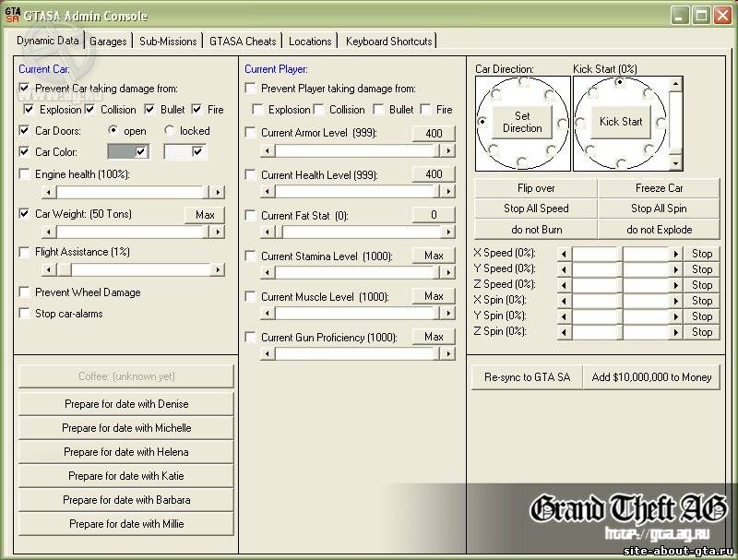Click right arrow of Y Speed slider
The width and height of the screenshot is (738, 560).
(675, 269)
